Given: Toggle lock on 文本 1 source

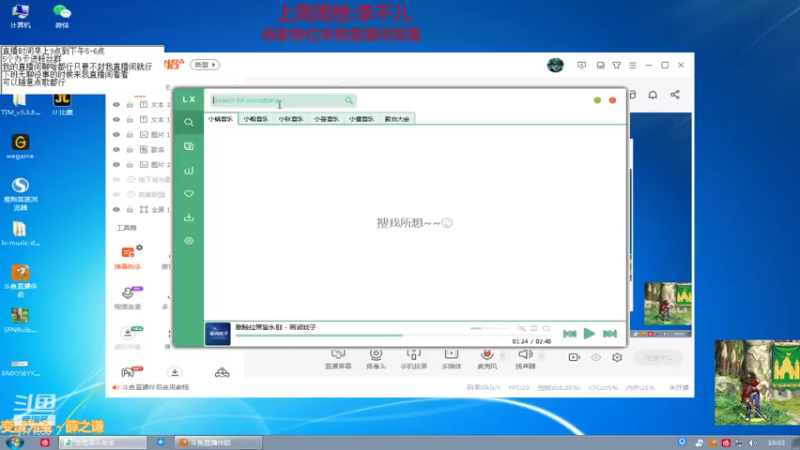Looking at the screenshot, I should [130, 119].
